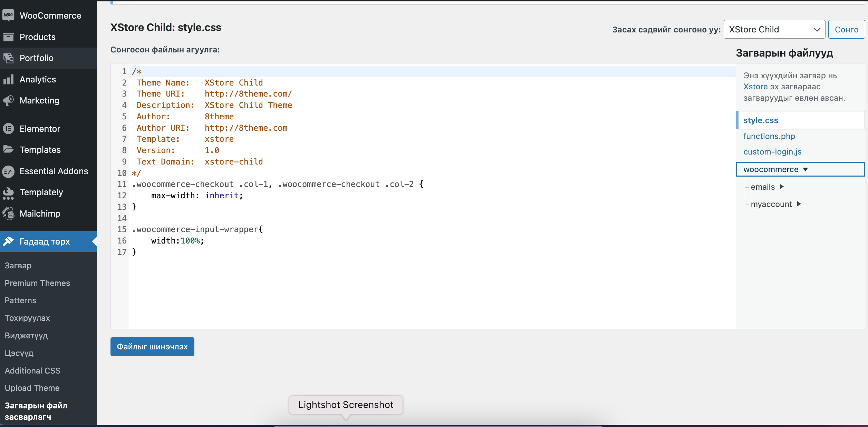Click the Elementor round logo icon
The image size is (868, 427).
click(8, 129)
